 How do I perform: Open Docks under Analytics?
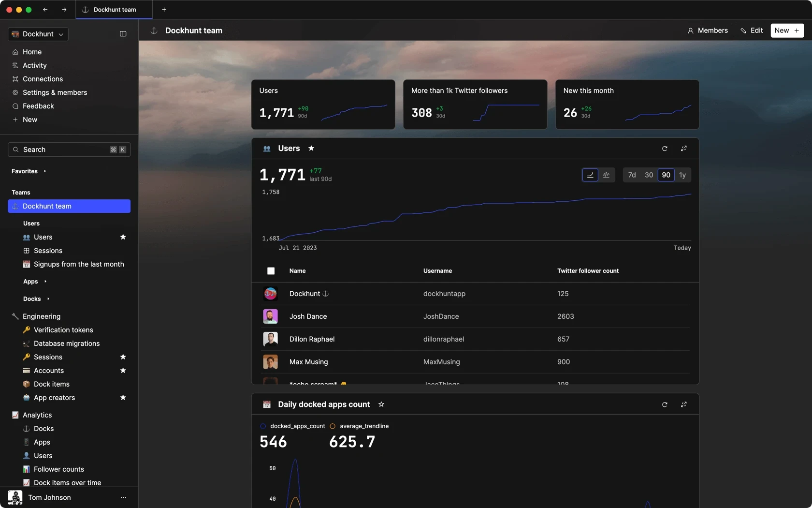[x=43, y=429]
